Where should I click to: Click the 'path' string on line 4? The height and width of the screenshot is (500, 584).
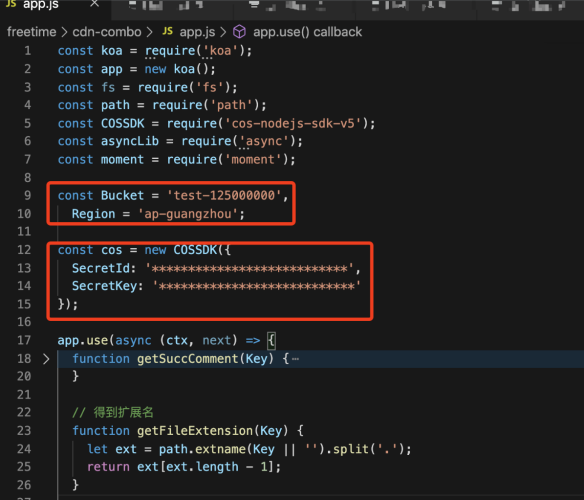click(231, 105)
